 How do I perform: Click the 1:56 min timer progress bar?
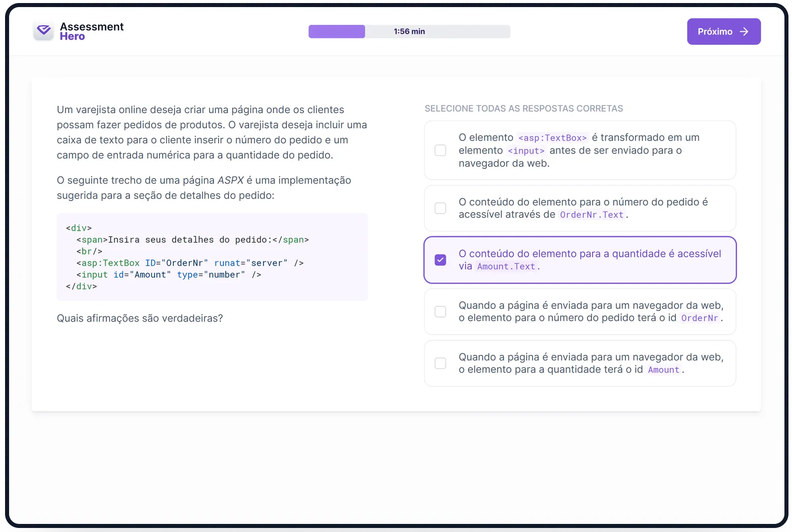point(409,31)
